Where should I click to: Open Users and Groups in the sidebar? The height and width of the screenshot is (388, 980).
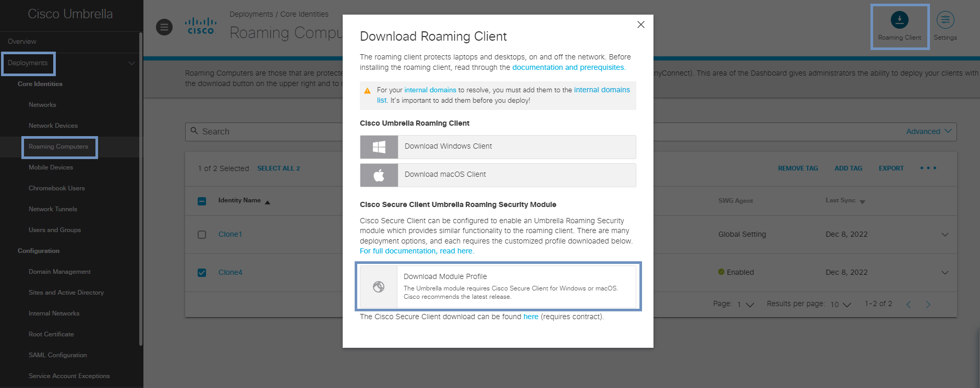tap(55, 230)
